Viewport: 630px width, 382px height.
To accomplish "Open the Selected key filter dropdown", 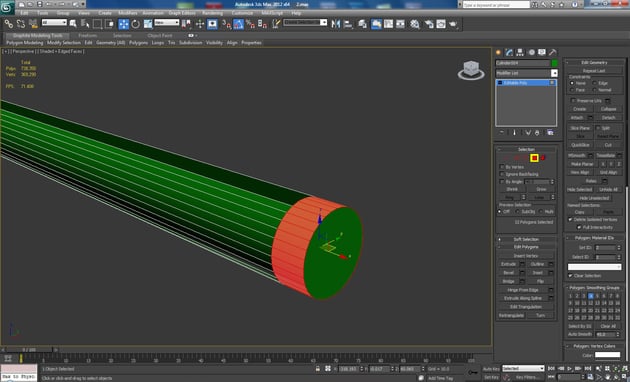I will click(x=523, y=368).
